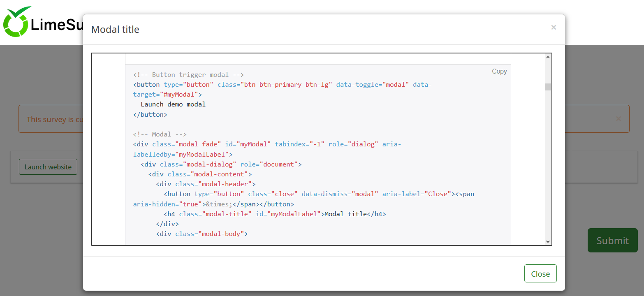Click the empty scrollbar track below thumb
This screenshot has width=644, height=296.
(x=548, y=164)
